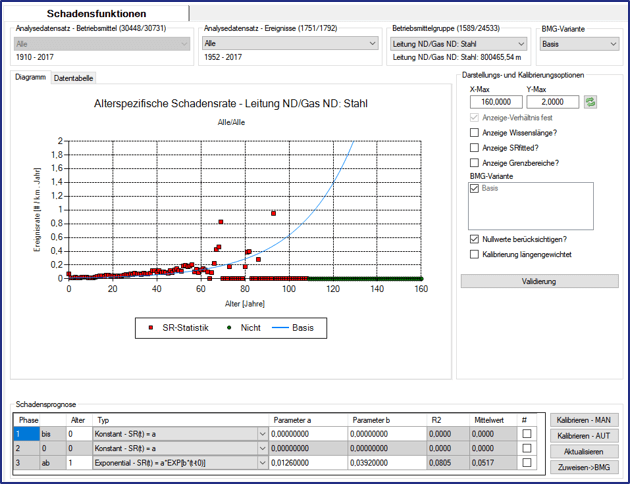Screen dimensions: 630x484
Task: Click the Alter cell of phase 3
Action: pyautogui.click(x=79, y=463)
